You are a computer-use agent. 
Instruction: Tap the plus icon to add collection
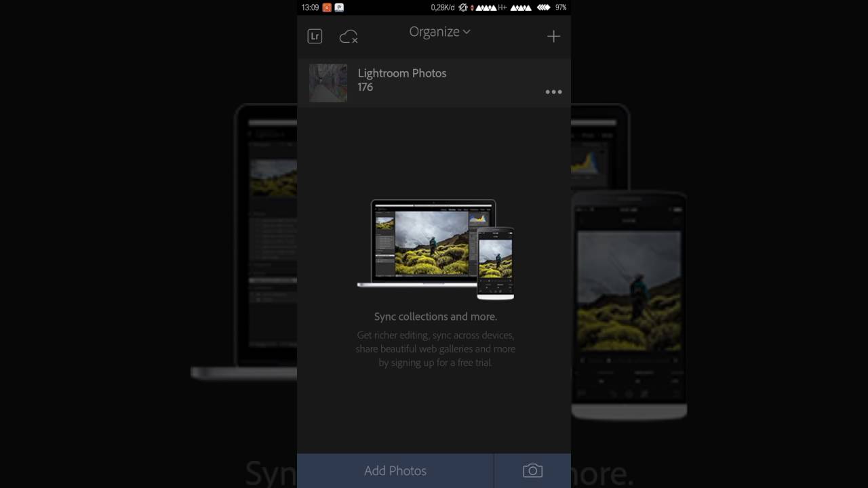point(553,37)
